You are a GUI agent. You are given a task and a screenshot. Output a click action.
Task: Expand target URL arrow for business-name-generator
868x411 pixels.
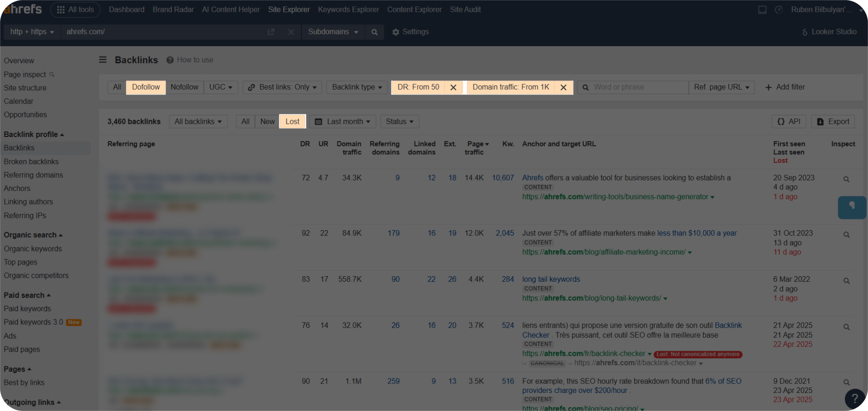click(712, 198)
